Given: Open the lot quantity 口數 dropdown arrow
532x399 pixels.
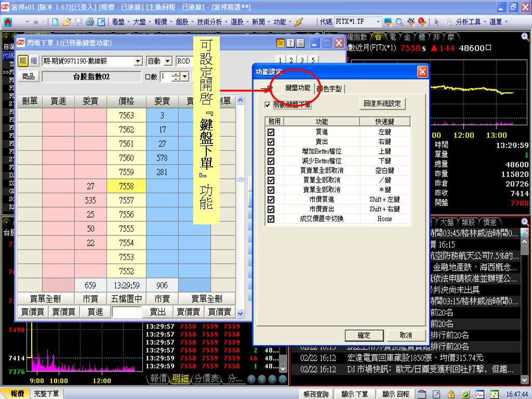Looking at the screenshot, I should click(184, 77).
